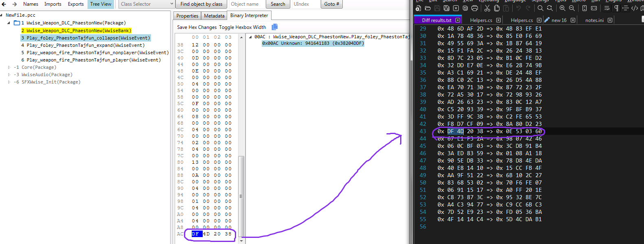
Task: Click the hex box scroll down arrow
Action: click(x=241, y=241)
